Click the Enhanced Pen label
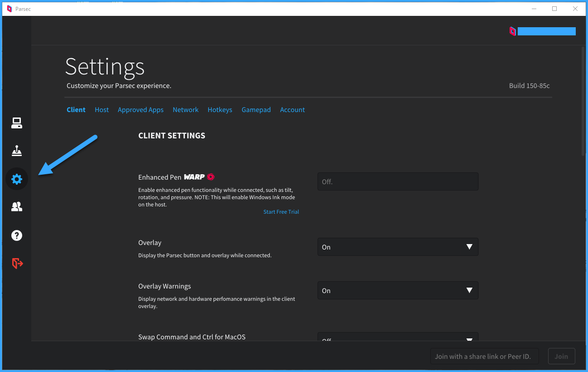The height and width of the screenshot is (372, 588). coord(160,177)
